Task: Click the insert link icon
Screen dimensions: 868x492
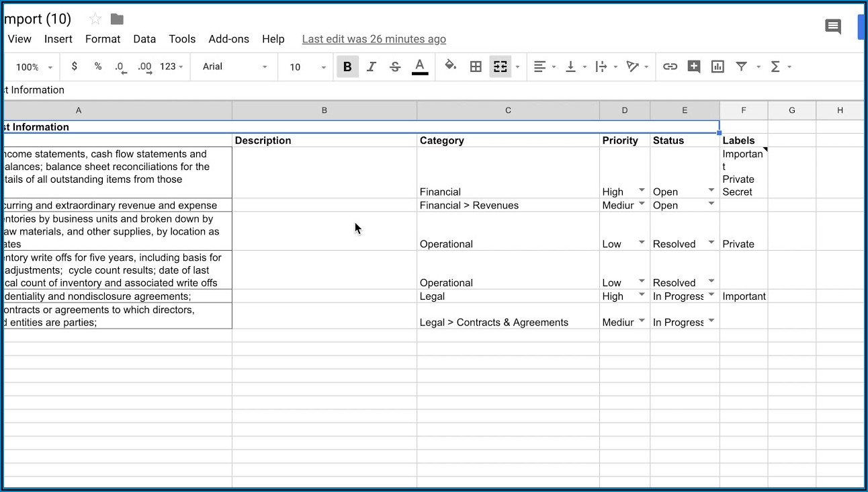Action: click(670, 67)
